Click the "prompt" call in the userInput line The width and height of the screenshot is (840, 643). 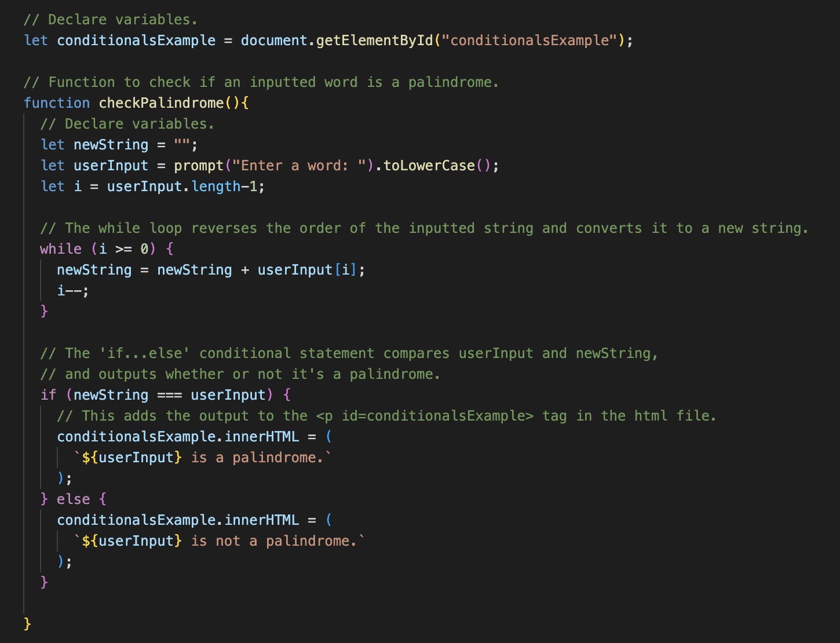pyautogui.click(x=199, y=166)
